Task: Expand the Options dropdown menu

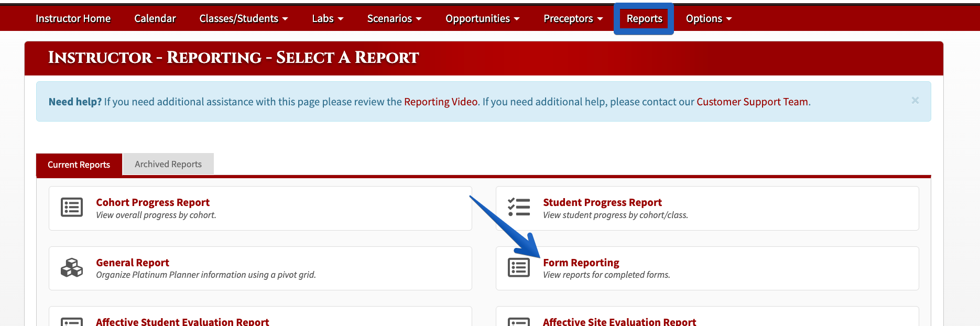Action: 709,18
